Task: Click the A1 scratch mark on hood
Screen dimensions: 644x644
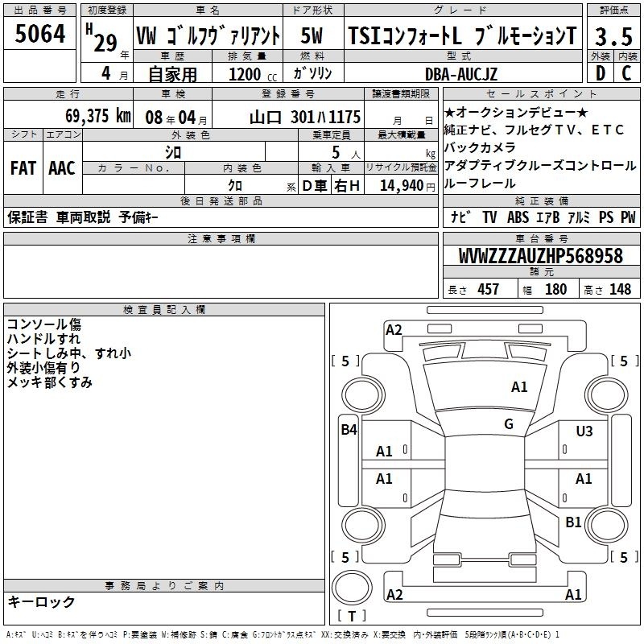Action: point(519,387)
